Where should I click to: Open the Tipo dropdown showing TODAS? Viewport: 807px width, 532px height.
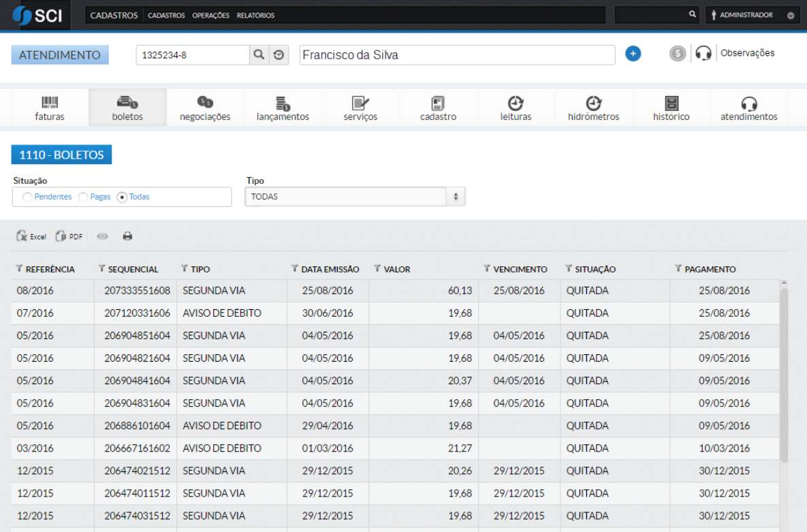tap(355, 197)
